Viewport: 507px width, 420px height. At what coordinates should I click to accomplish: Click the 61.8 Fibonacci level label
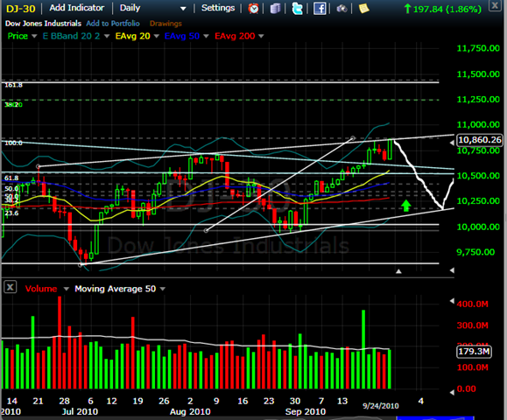click(11, 178)
